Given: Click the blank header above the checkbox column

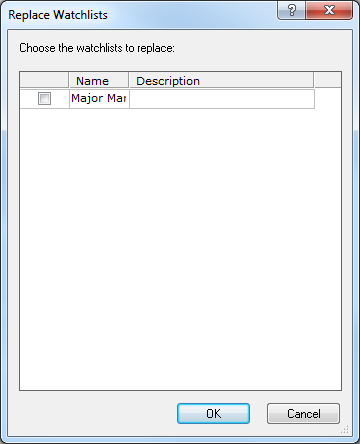Looking at the screenshot, I should [44, 80].
